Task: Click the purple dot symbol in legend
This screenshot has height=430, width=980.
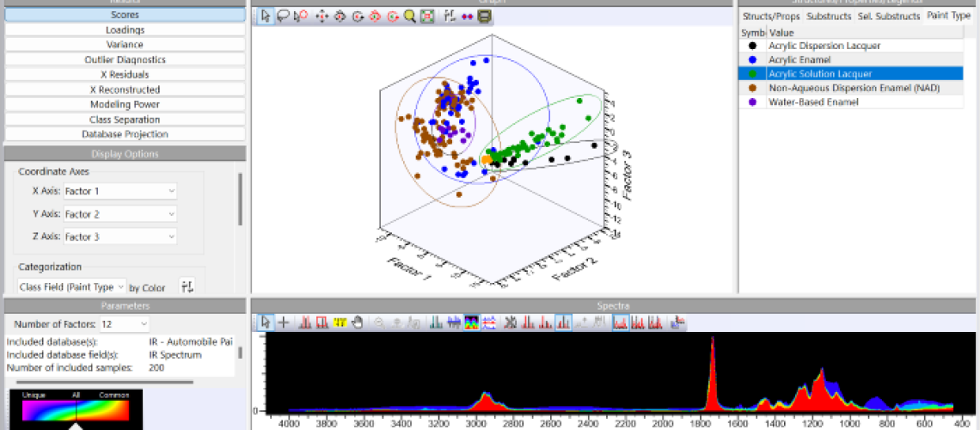Action: pyautogui.click(x=752, y=101)
